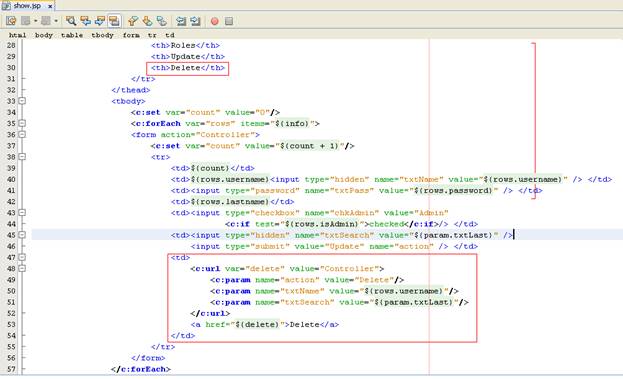Click Shift Line Left icon
623x379 pixels.
click(x=181, y=21)
